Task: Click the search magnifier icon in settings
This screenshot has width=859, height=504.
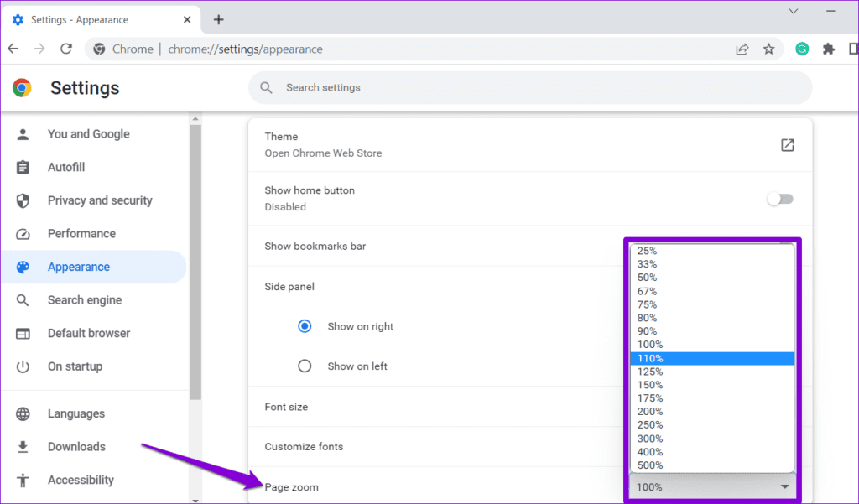Action: pos(266,88)
